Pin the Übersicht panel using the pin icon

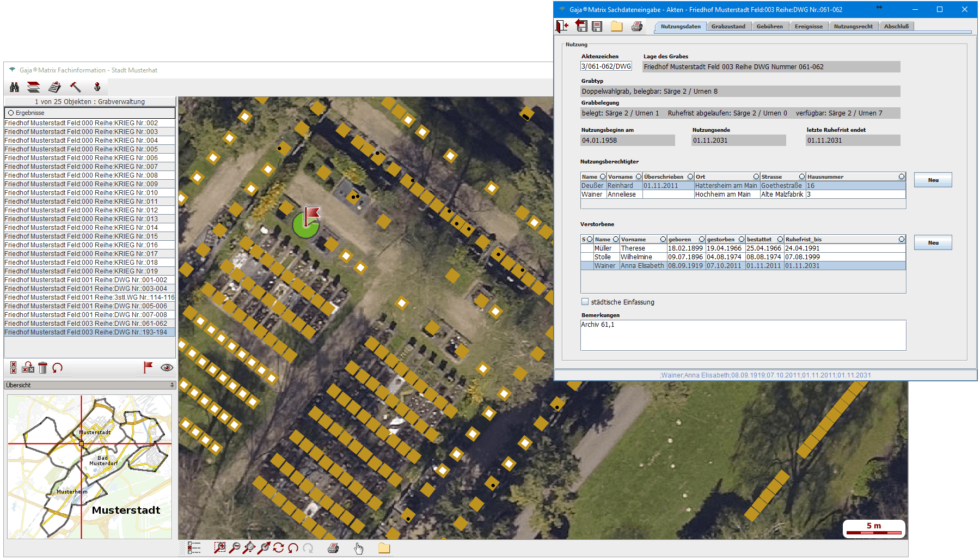click(172, 385)
